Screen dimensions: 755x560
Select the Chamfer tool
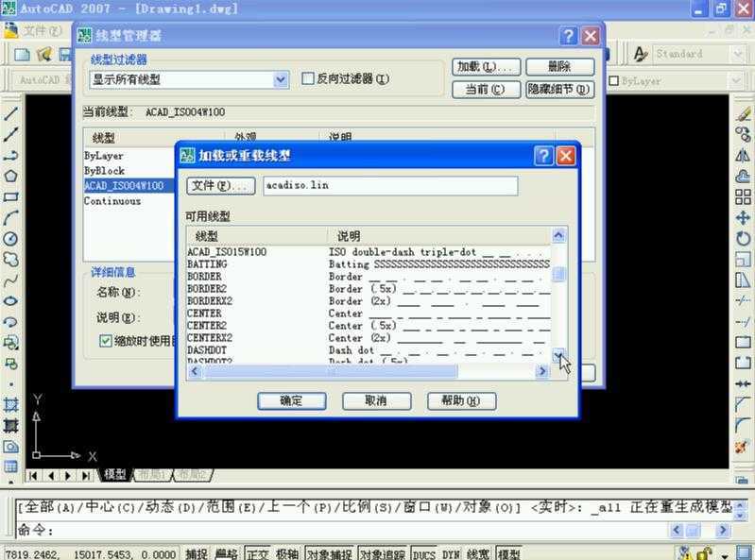(743, 404)
